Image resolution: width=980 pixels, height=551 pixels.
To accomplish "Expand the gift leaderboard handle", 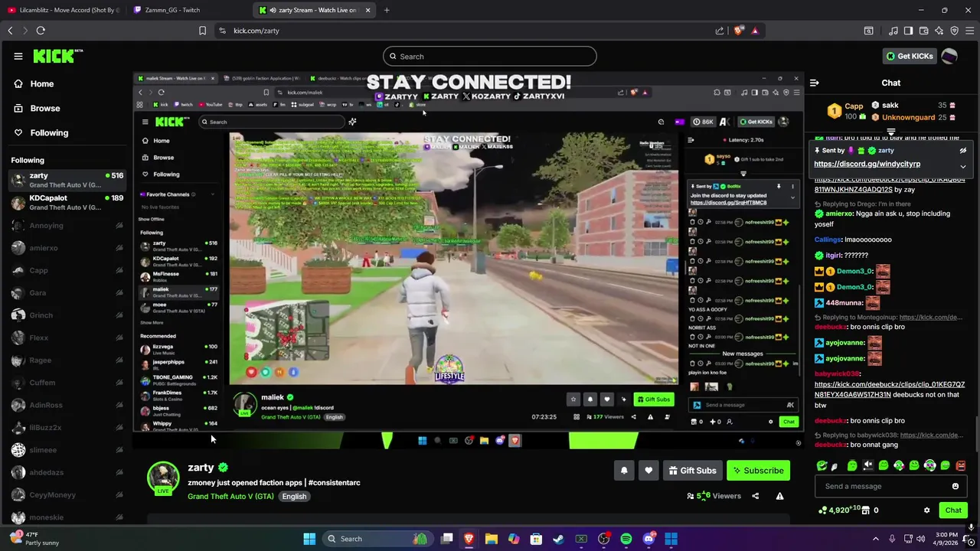I will tap(891, 132).
